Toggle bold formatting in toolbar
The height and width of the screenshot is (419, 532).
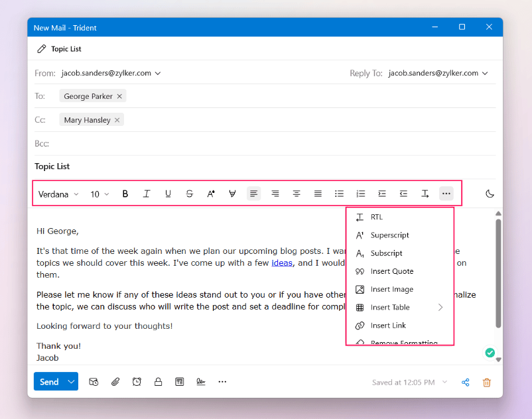click(125, 194)
